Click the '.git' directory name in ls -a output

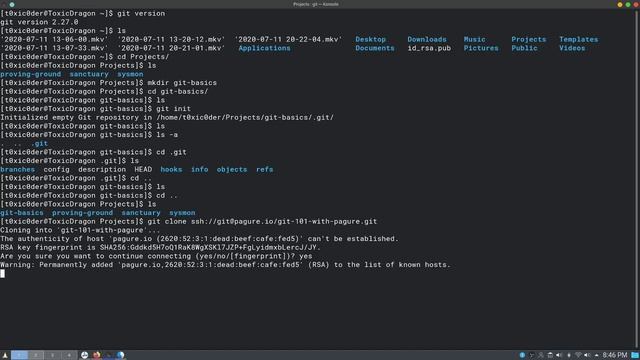[x=39, y=144]
